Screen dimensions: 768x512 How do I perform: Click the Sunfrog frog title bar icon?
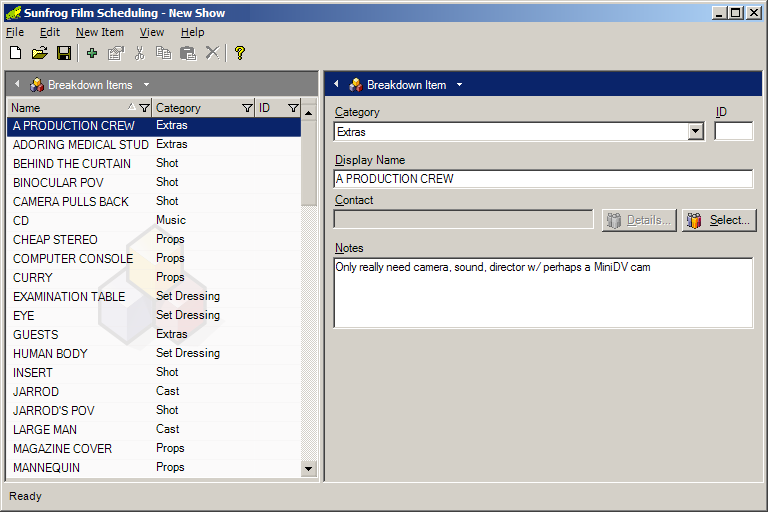[x=13, y=13]
